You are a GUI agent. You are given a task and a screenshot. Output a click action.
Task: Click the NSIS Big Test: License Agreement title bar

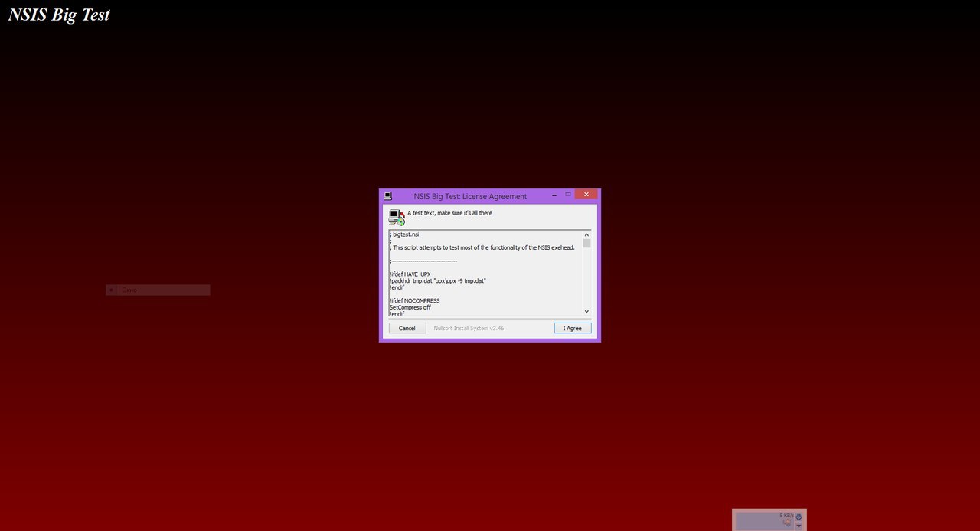click(x=469, y=196)
